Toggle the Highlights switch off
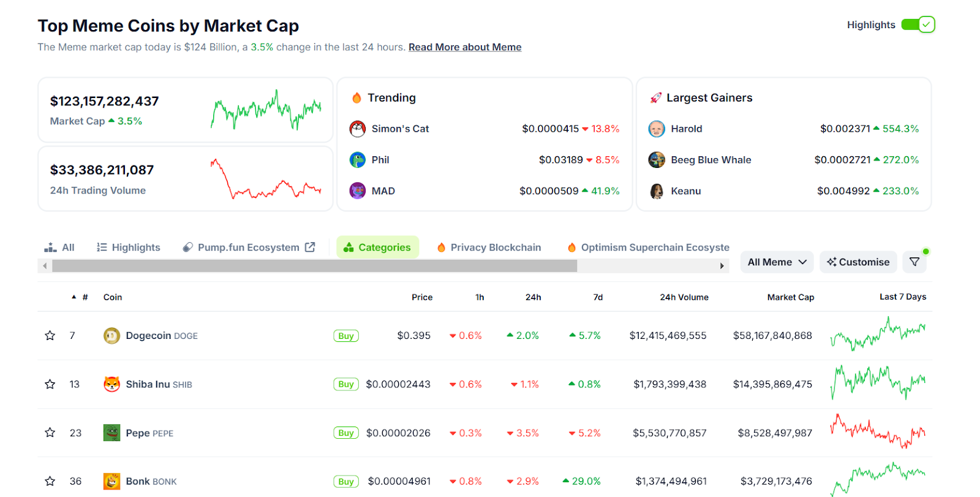 [918, 25]
